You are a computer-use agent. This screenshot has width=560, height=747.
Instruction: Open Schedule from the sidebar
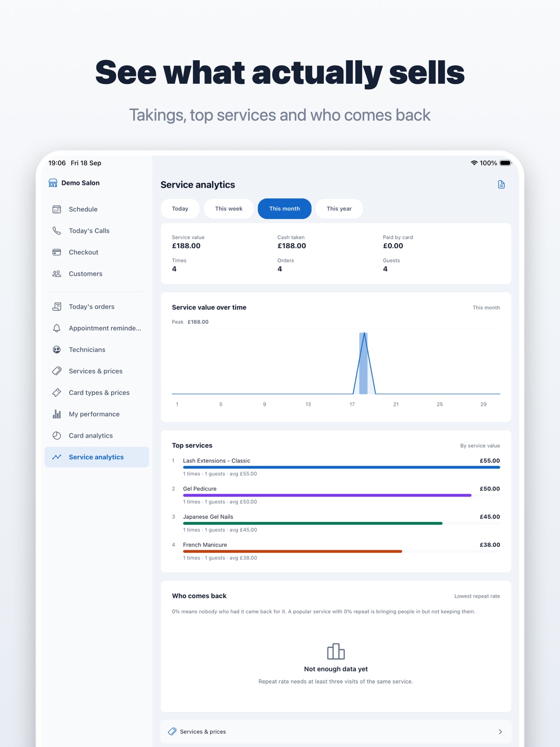coord(97,209)
